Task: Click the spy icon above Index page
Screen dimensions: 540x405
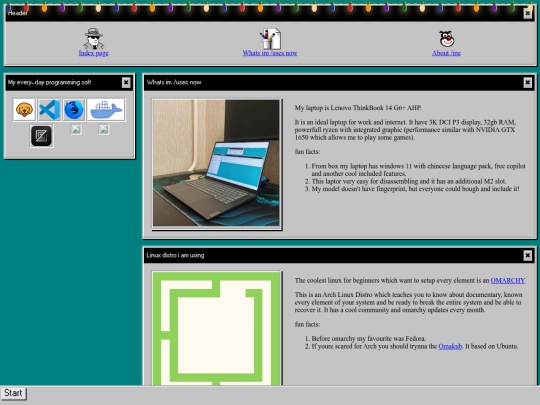Action: click(x=93, y=39)
